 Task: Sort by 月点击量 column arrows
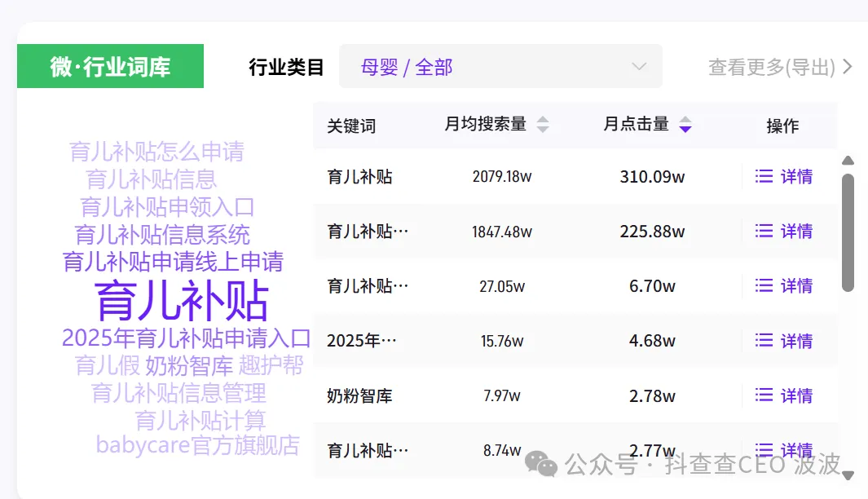click(x=685, y=125)
